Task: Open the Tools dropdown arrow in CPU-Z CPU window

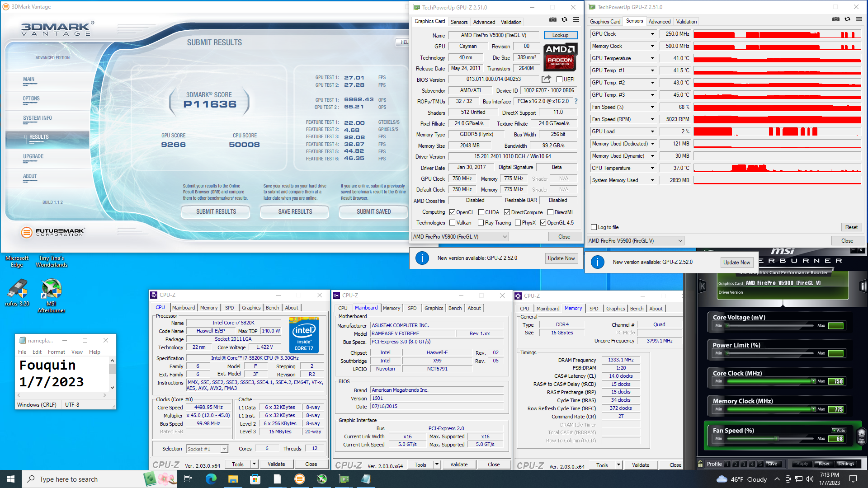Action: (255, 464)
